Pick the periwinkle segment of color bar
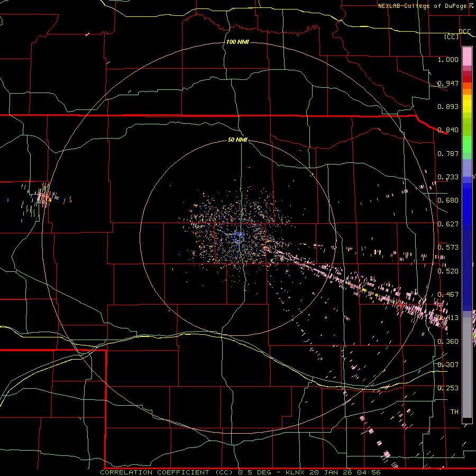Screen dimensions: 476x476 click(x=467, y=168)
